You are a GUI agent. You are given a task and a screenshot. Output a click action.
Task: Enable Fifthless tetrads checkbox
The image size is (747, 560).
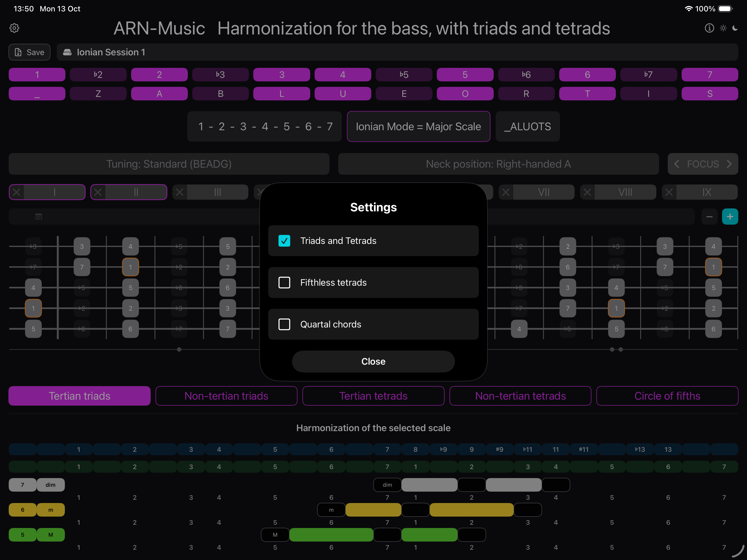pyautogui.click(x=284, y=282)
